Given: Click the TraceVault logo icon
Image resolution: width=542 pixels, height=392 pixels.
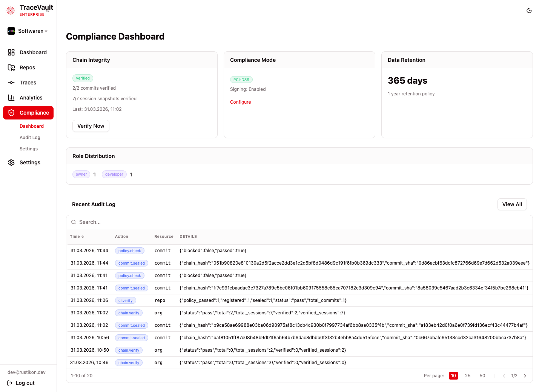Looking at the screenshot, I should tap(11, 11).
